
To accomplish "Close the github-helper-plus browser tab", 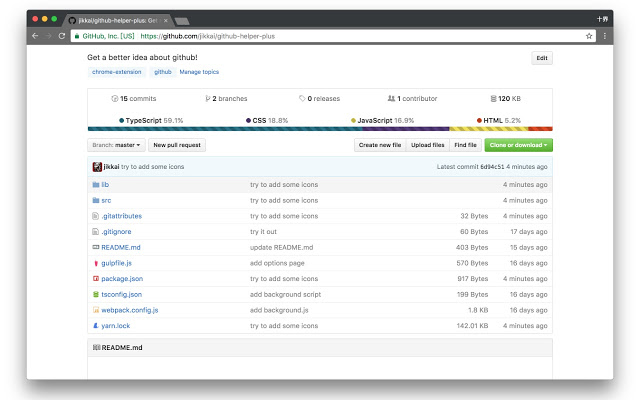I will pos(166,20).
